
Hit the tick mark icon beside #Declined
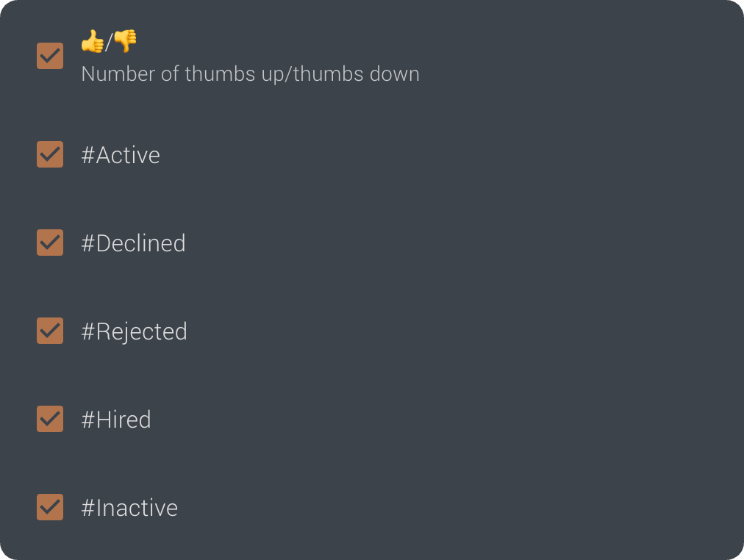click(50, 243)
